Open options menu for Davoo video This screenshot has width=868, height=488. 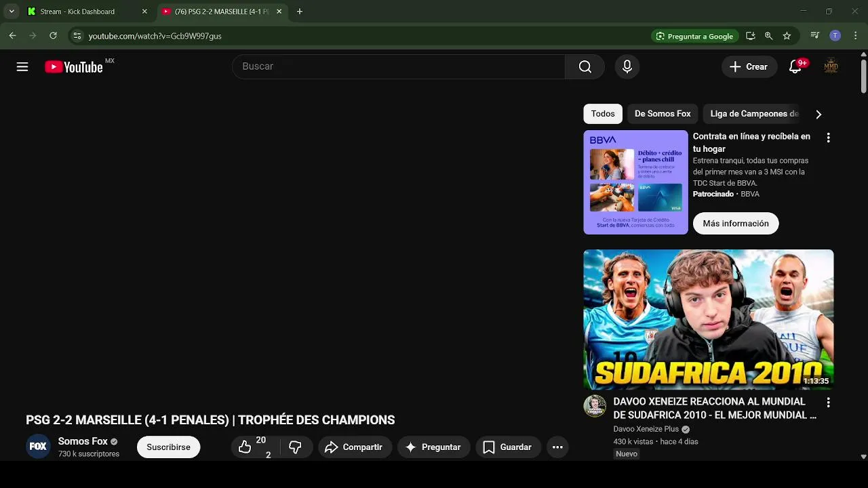828,403
